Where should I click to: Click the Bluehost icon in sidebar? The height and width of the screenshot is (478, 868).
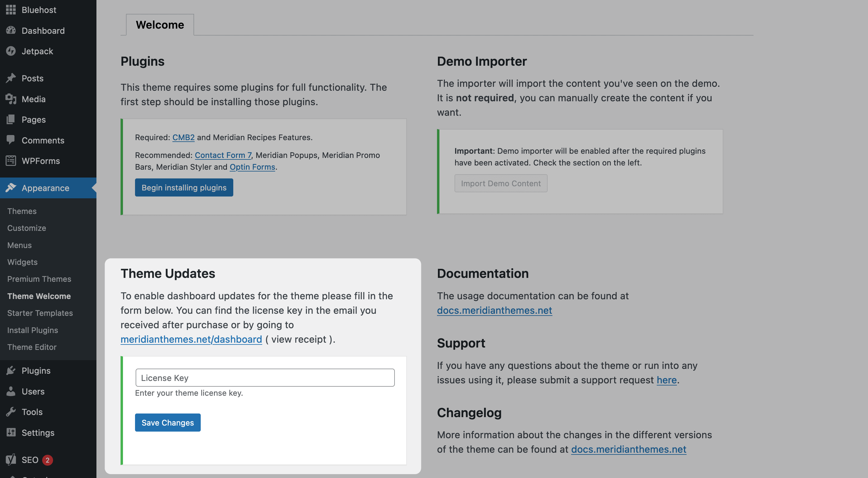pyautogui.click(x=11, y=9)
